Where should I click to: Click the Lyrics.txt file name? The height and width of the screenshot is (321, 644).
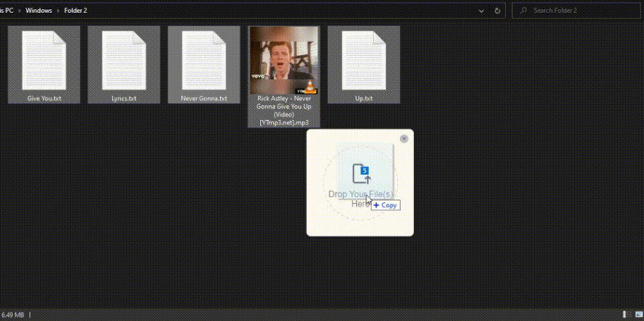(124, 99)
